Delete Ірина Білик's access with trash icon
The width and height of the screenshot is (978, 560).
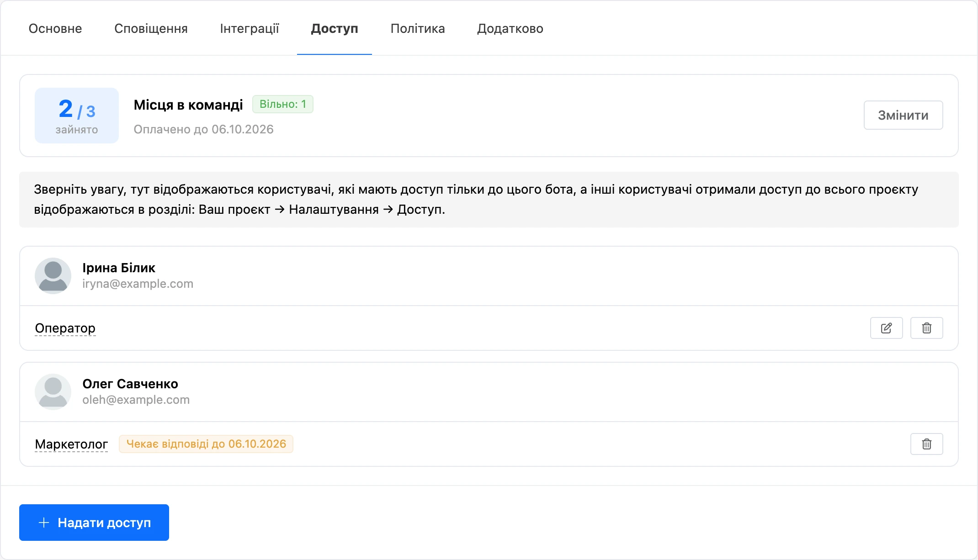coord(926,328)
